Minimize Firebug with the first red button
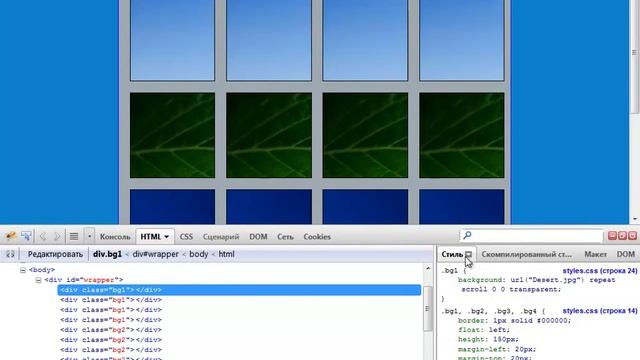 pyautogui.click(x=613, y=236)
